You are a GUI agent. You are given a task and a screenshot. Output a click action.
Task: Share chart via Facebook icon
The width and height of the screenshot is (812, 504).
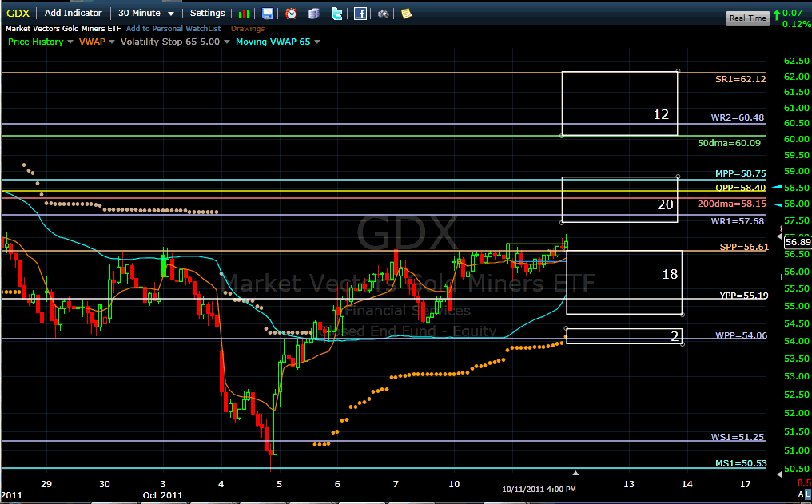[360, 14]
